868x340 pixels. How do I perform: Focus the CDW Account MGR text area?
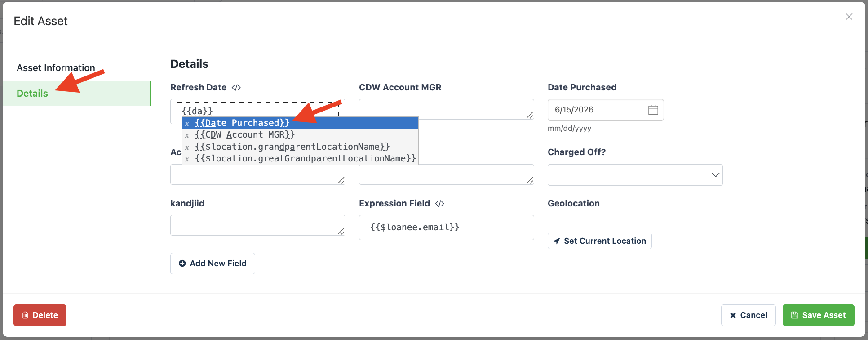[446, 109]
